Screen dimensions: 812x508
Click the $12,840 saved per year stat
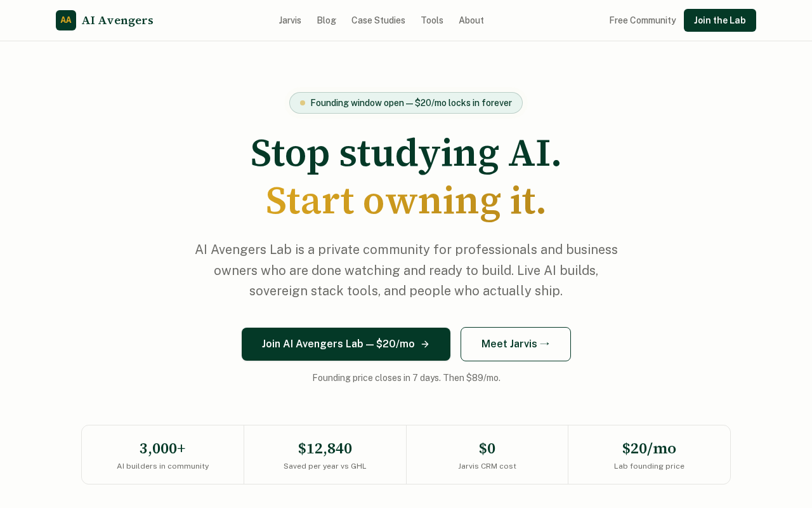[x=325, y=455]
